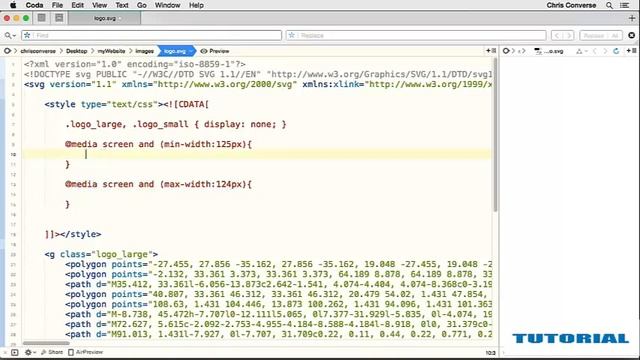This screenshot has height=360, width=640.
Task: Click the cursor position indicator 10:3
Action: 490,353
